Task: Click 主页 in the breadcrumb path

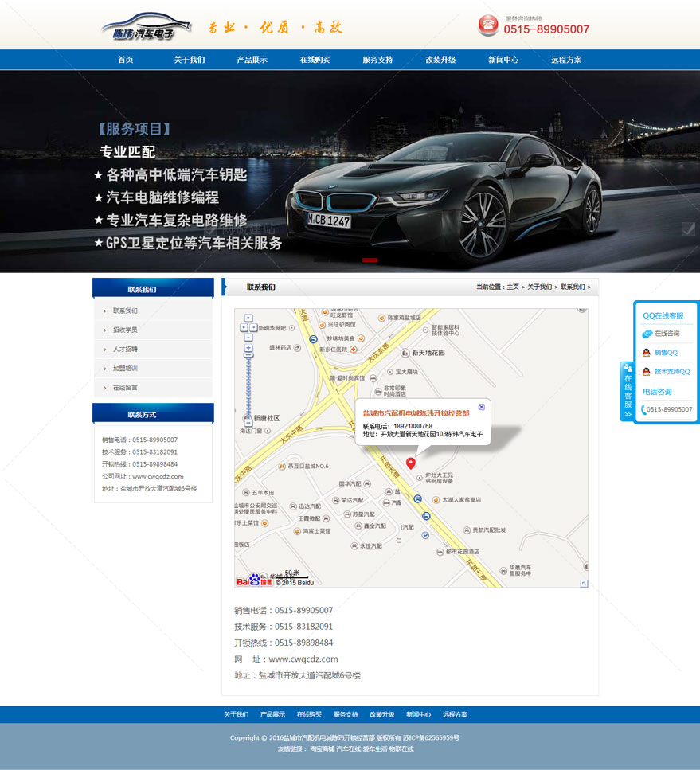Action: point(513,287)
